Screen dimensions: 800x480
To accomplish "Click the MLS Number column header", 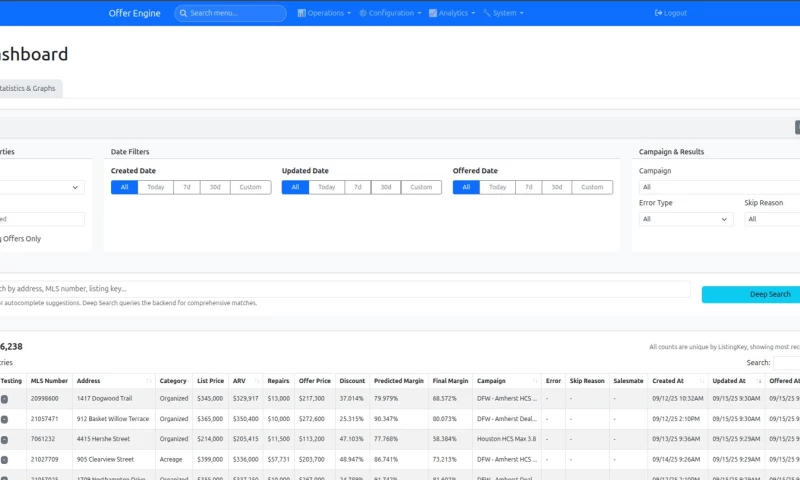I will pyautogui.click(x=49, y=381).
